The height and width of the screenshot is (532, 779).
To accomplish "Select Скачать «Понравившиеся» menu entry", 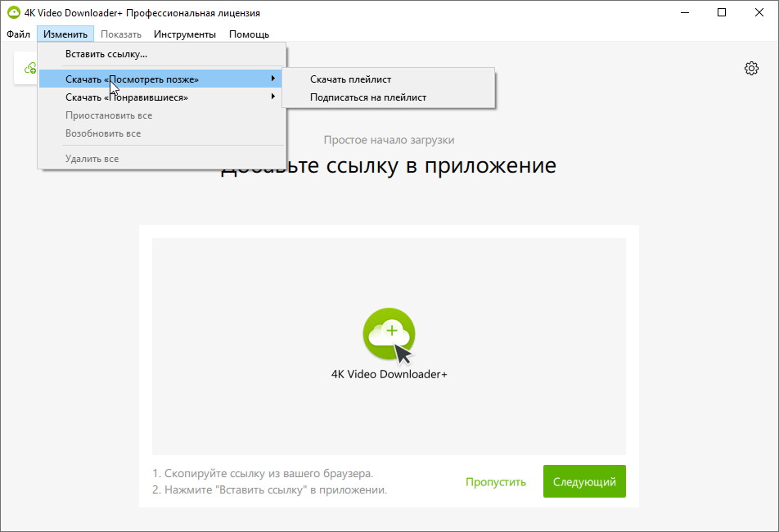I will (160, 97).
